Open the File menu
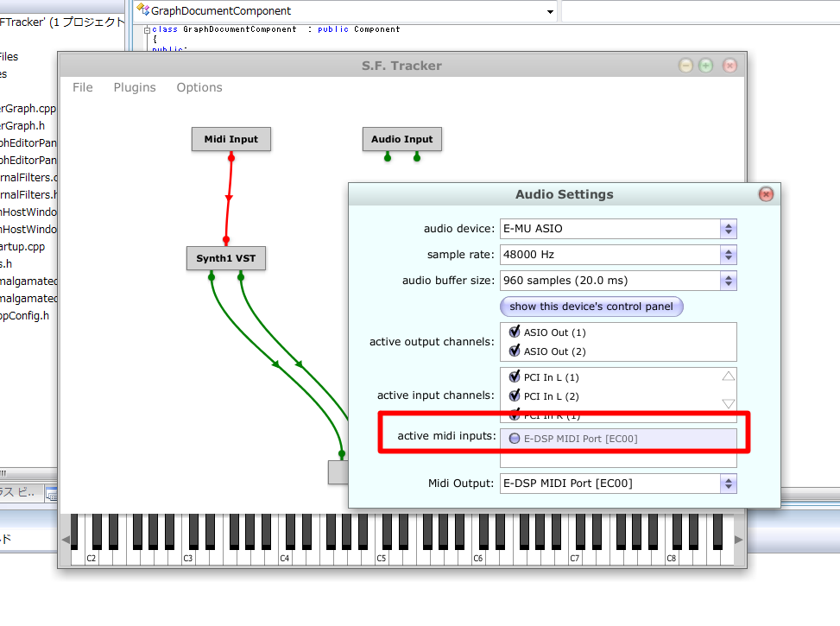 [83, 87]
